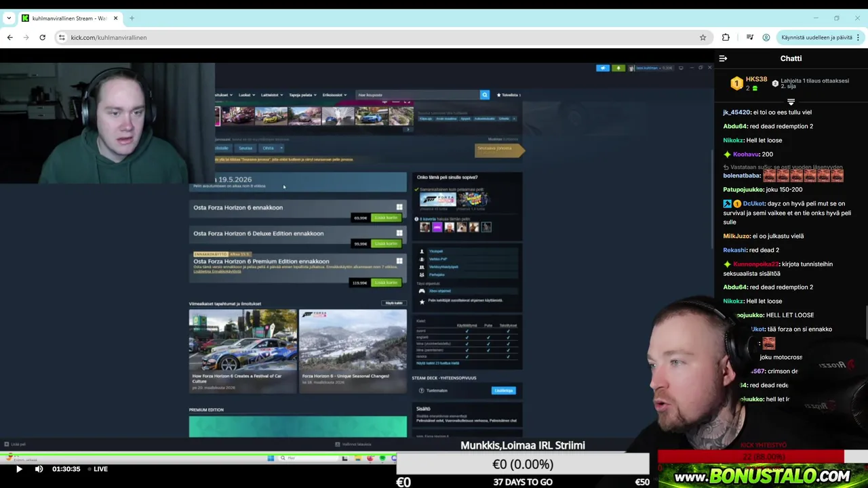Go back using the browser back arrow
This screenshot has height=488, width=868.
[9, 37]
